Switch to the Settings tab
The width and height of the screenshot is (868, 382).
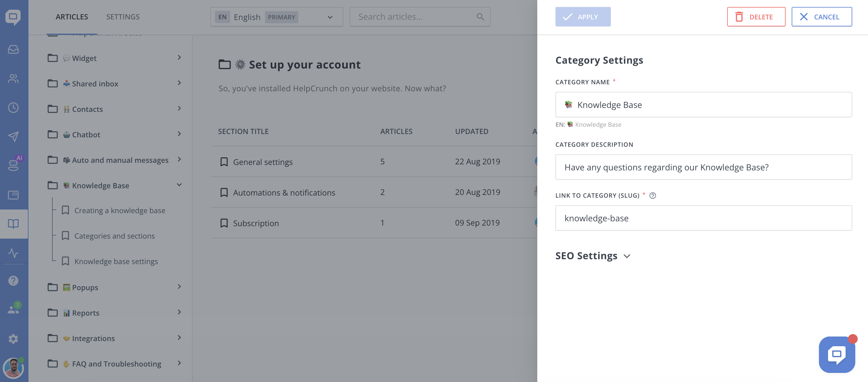[123, 17]
